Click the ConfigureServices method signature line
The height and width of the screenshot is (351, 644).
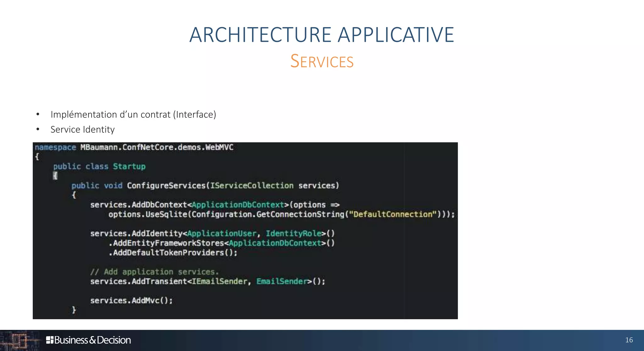(205, 185)
